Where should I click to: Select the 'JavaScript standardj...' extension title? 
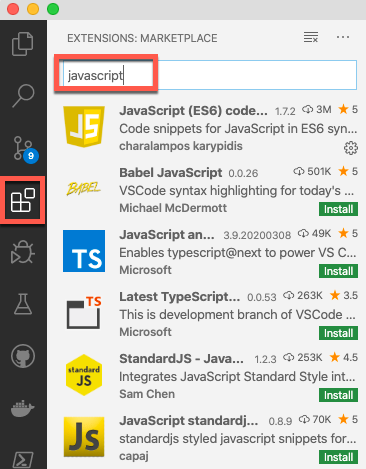[x=189, y=421]
